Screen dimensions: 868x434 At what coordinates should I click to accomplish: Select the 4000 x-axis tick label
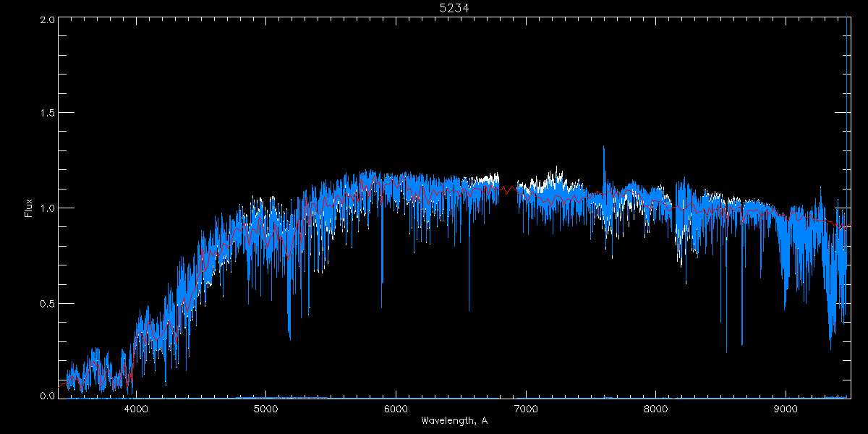coord(136,409)
